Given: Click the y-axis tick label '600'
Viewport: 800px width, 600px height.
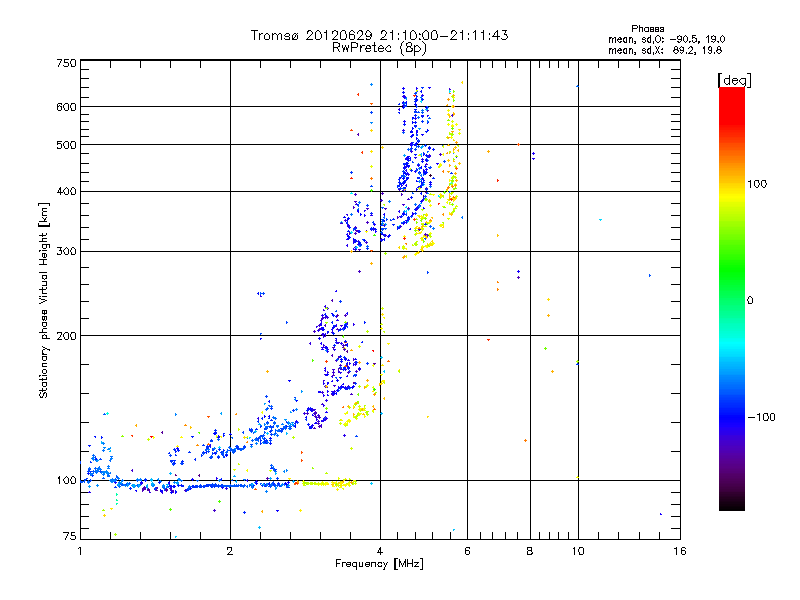Looking at the screenshot, I should click(x=66, y=107).
